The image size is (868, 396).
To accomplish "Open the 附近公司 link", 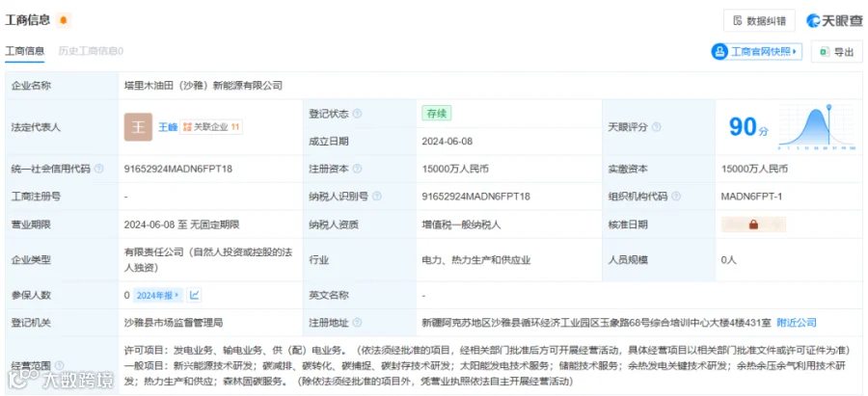I will pos(797,323).
